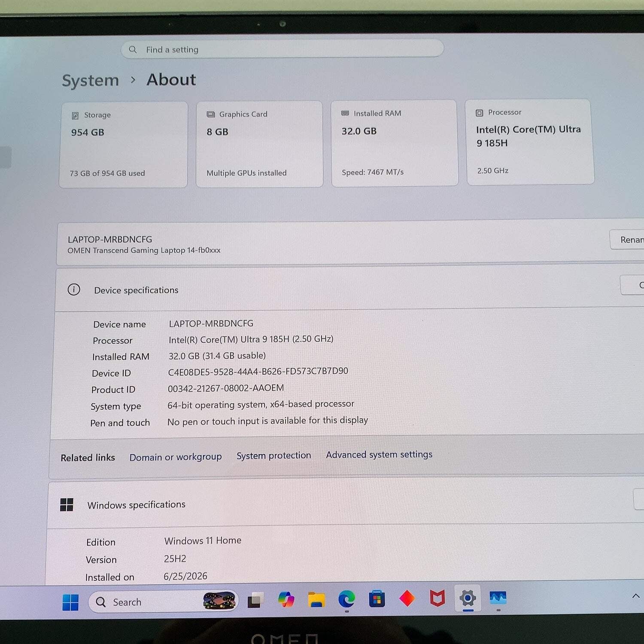644x644 pixels.
Task: Focus the Find a setting search field
Action: [282, 49]
